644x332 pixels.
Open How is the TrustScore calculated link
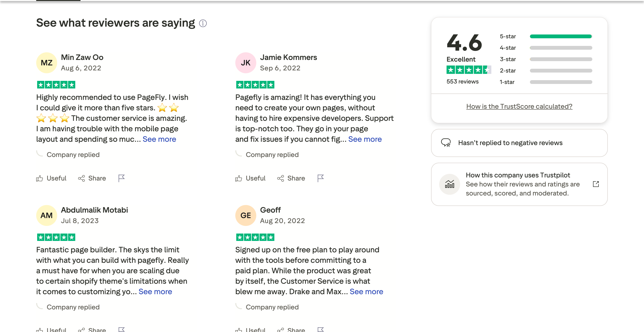[x=519, y=106]
